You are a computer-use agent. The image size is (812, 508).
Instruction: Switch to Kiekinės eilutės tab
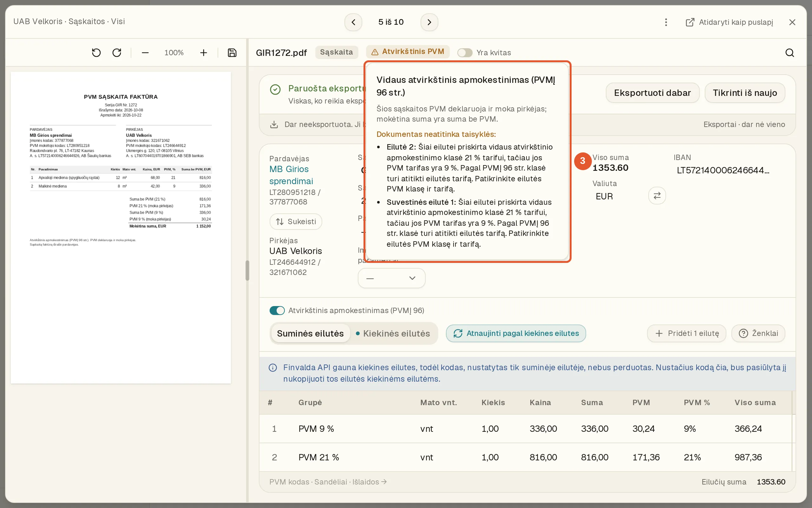coord(393,333)
